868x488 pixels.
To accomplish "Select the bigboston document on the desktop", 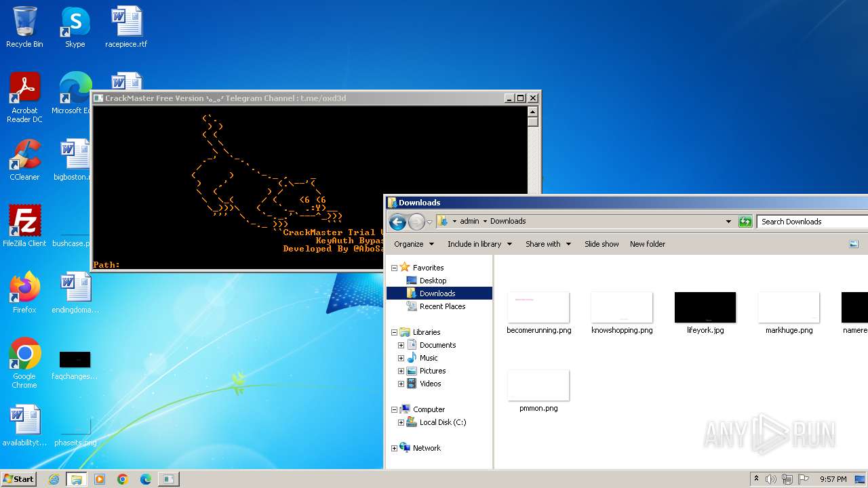I will (x=75, y=160).
